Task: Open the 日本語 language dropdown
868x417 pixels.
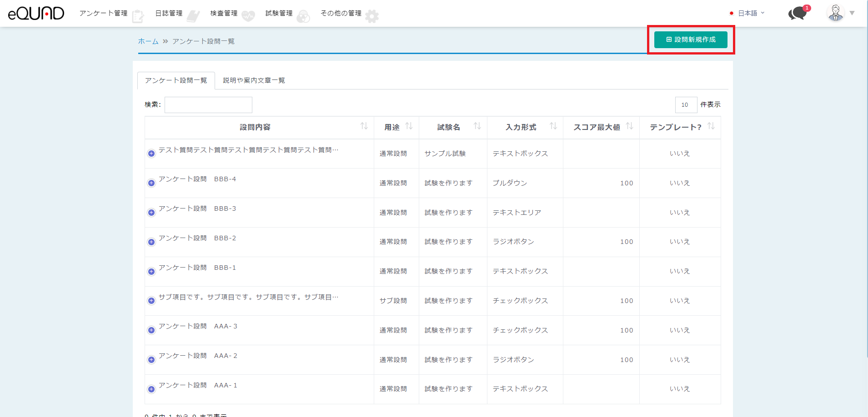Action: (x=748, y=13)
